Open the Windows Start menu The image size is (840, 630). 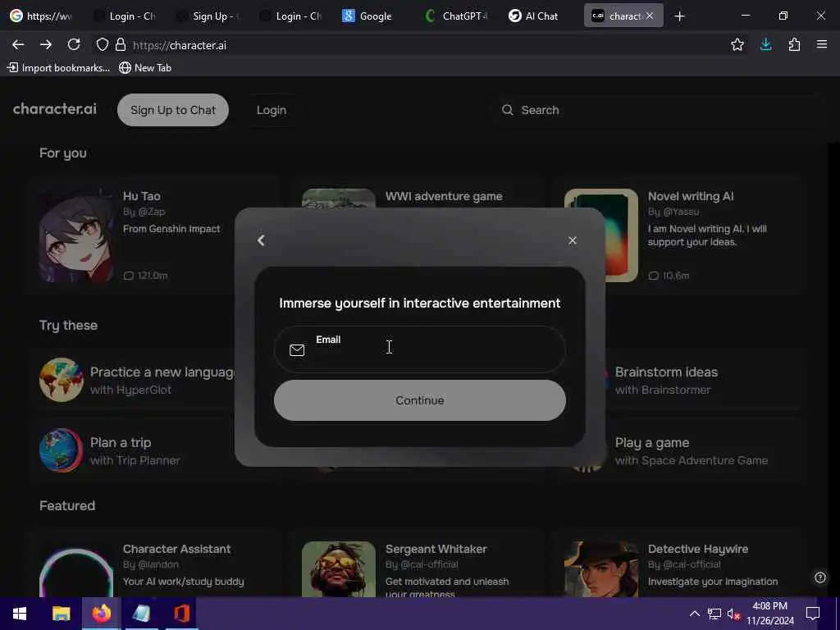(x=20, y=614)
